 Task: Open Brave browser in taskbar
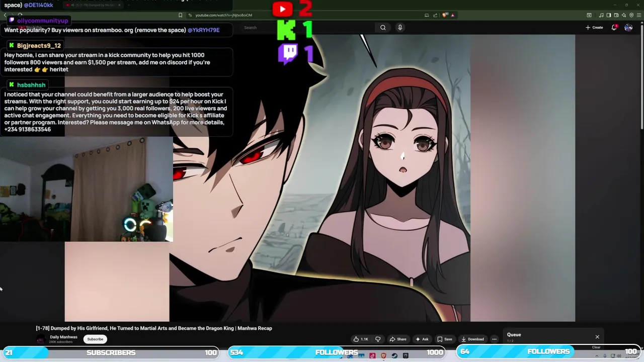tap(383, 356)
